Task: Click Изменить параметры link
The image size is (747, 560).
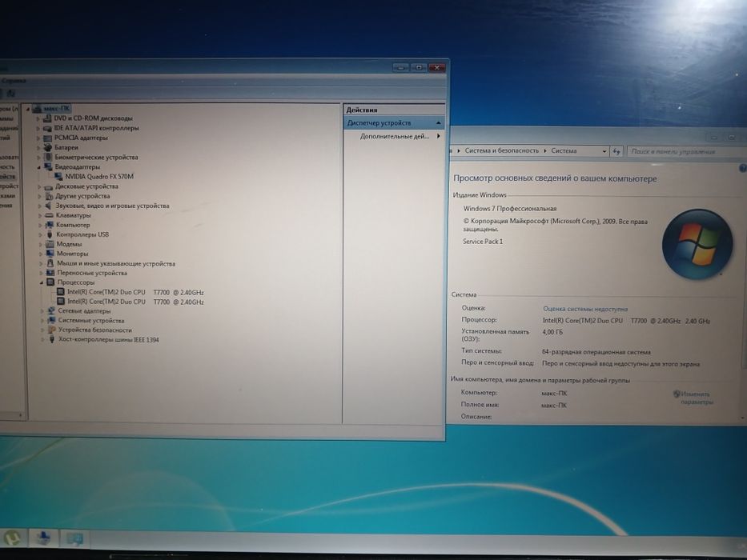Action: coord(696,398)
